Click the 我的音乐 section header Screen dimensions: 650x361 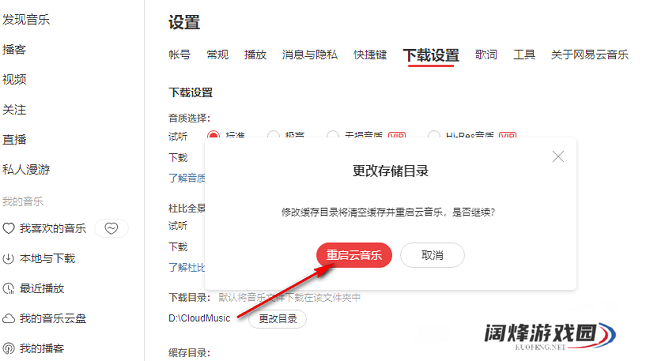(23, 201)
